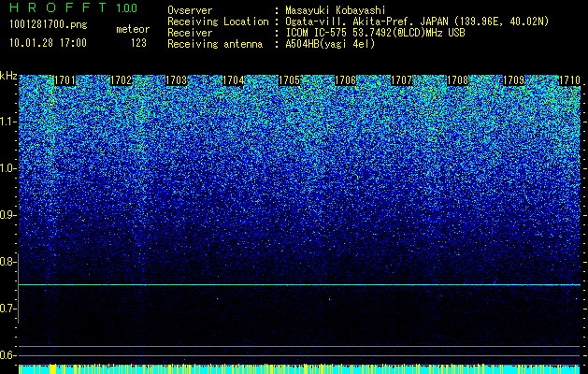Click the 1702 time marker
This screenshot has height=374, width=588.
tap(122, 80)
